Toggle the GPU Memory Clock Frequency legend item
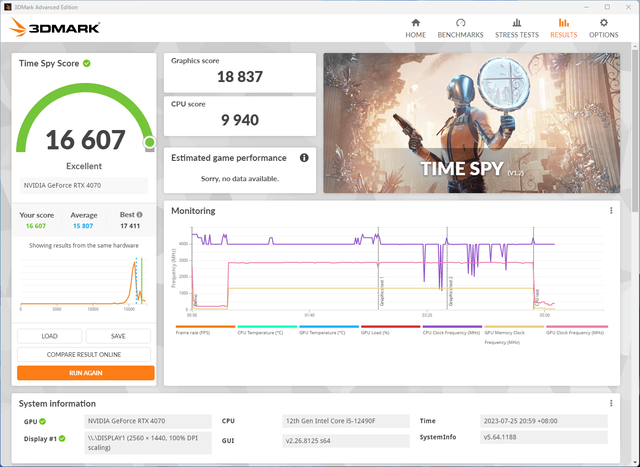This screenshot has width=640, height=467. tap(513, 335)
